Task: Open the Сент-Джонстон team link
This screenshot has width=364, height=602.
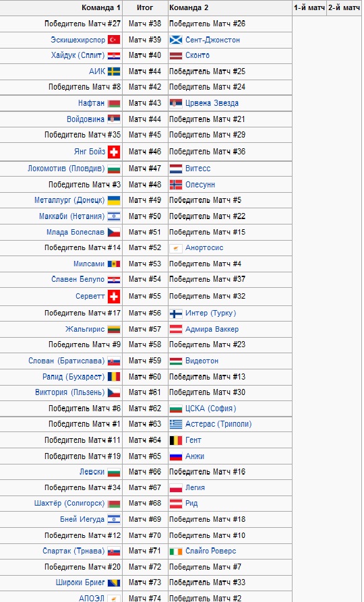Action: pos(213,40)
